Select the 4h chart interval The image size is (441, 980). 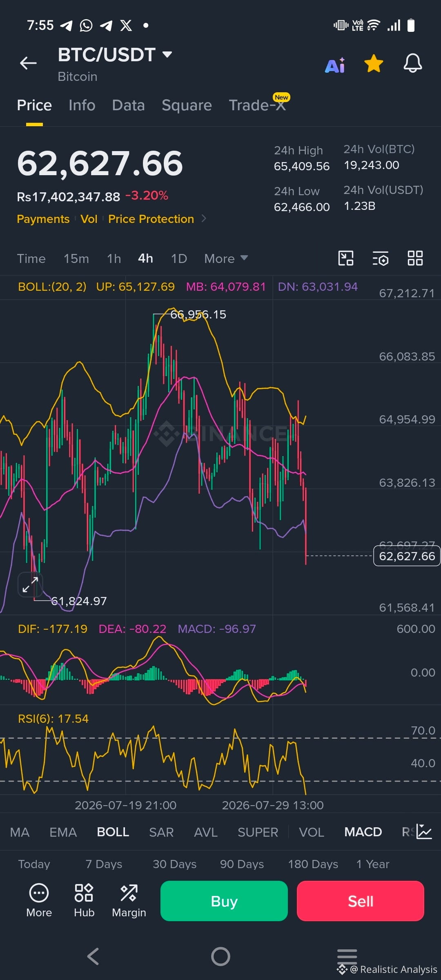(x=145, y=258)
